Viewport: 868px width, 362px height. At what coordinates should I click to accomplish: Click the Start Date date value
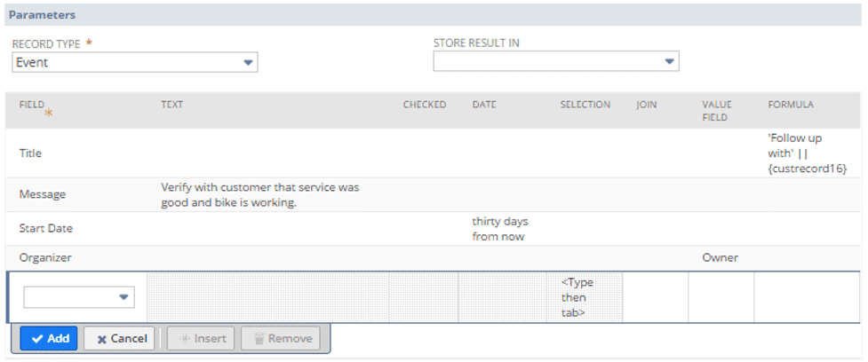499,228
